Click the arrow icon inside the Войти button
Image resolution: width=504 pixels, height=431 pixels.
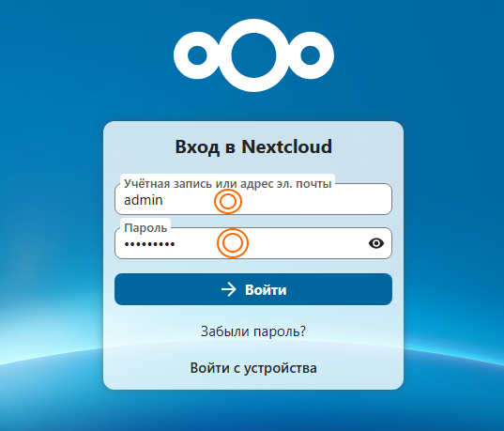pyautogui.click(x=228, y=289)
